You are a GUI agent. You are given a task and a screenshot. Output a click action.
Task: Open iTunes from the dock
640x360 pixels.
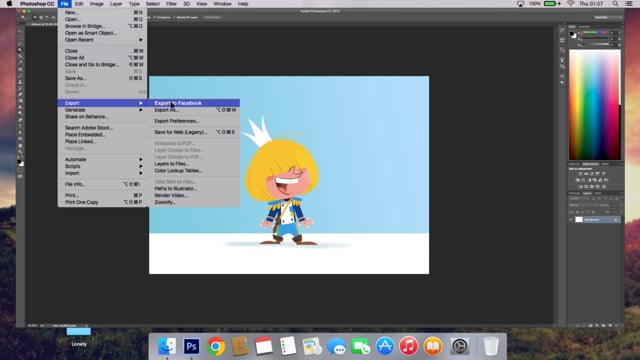(409, 347)
